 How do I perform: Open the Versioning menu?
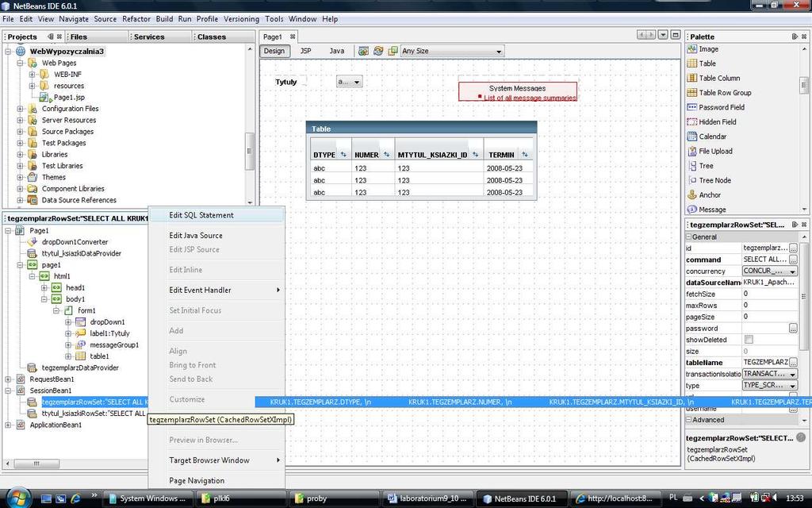tap(241, 19)
